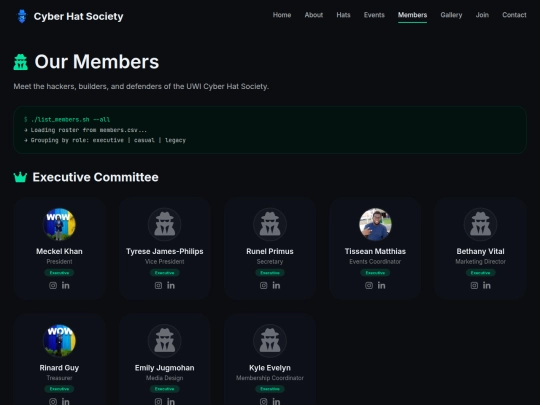Go to the Join page

[x=482, y=15]
